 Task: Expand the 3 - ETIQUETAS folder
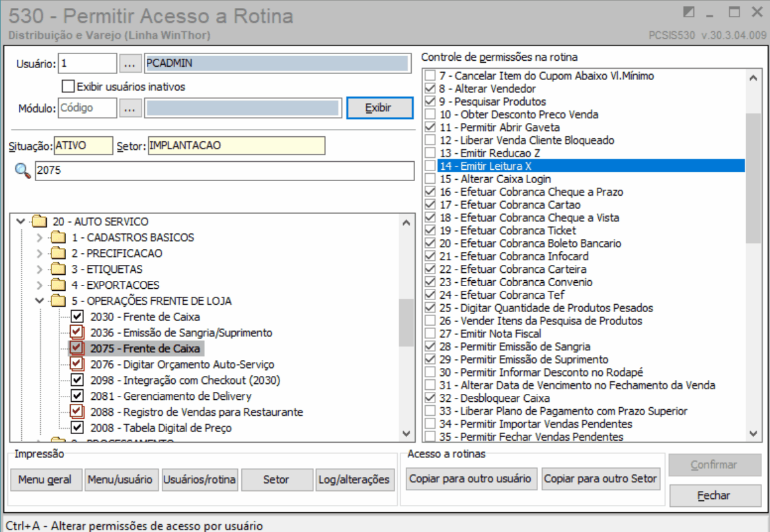[40, 269]
